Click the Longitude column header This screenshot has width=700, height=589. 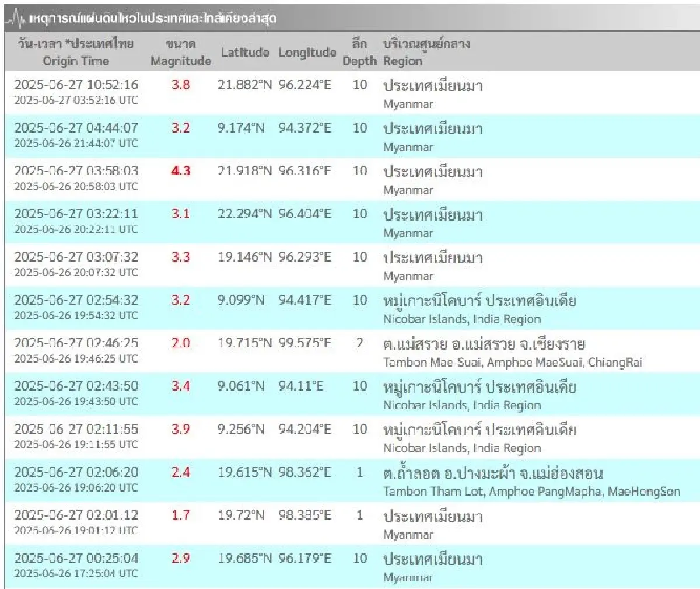[307, 53]
